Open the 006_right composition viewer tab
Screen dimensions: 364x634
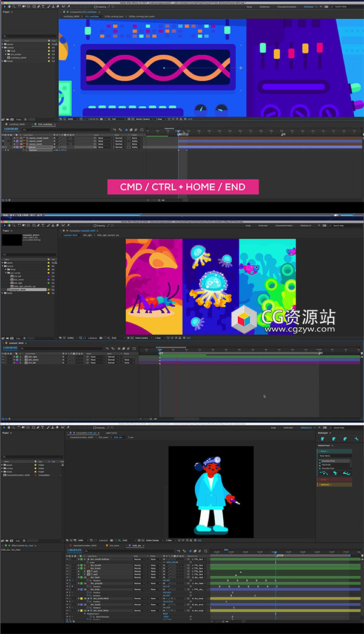pos(88,236)
